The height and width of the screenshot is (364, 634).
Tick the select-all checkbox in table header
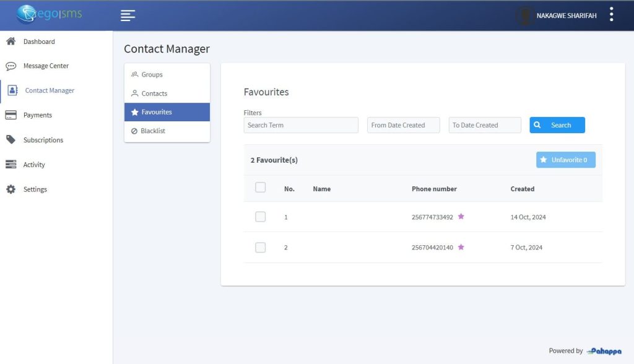pyautogui.click(x=261, y=188)
